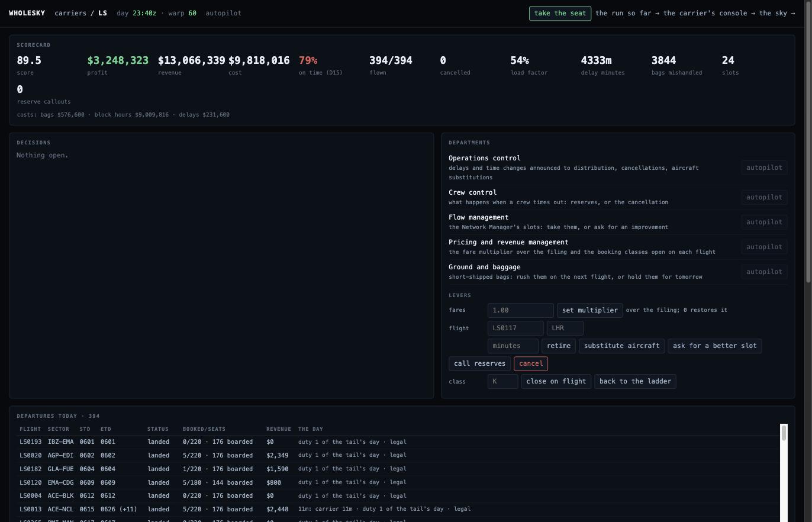Click the profit value $3,248,323
This screenshot has height=522, width=812.
point(118,60)
